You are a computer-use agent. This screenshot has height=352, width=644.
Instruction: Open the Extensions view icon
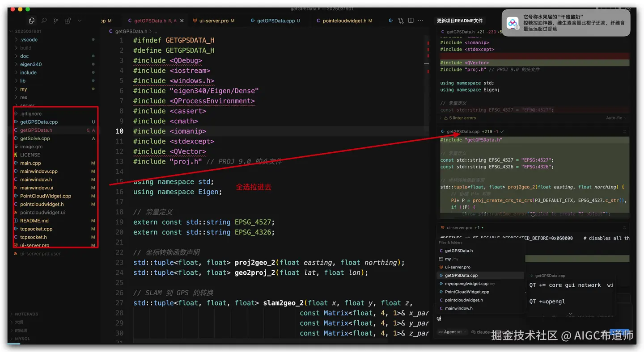click(x=68, y=21)
